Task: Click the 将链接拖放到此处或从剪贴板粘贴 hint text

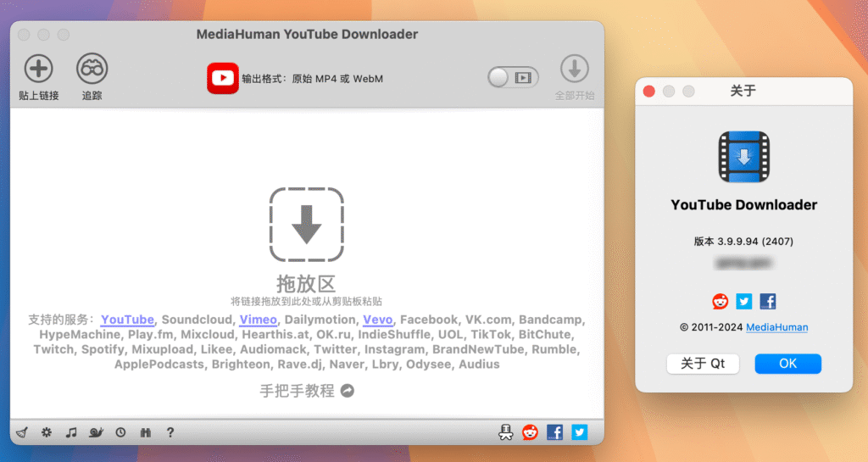Action: click(306, 302)
